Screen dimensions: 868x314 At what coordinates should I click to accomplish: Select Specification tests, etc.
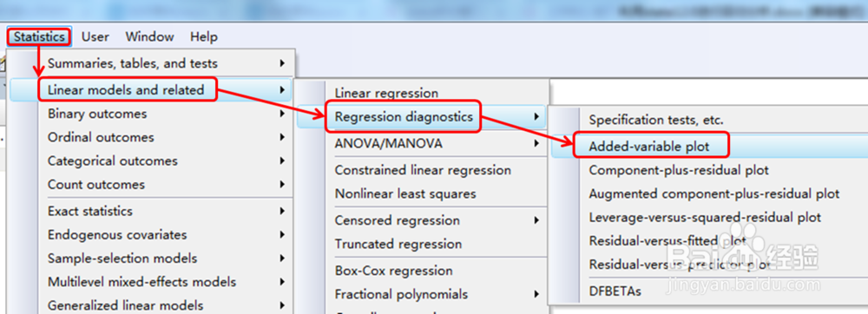tap(710, 120)
